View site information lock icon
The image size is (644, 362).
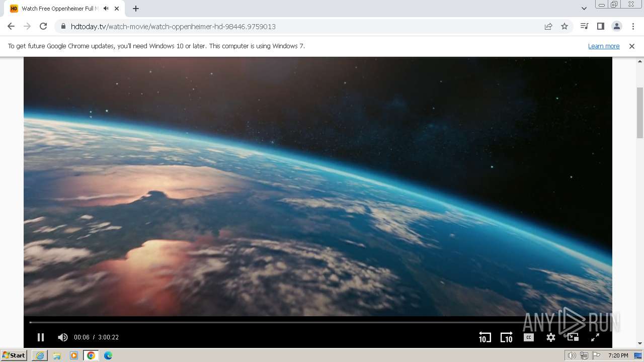point(63,26)
